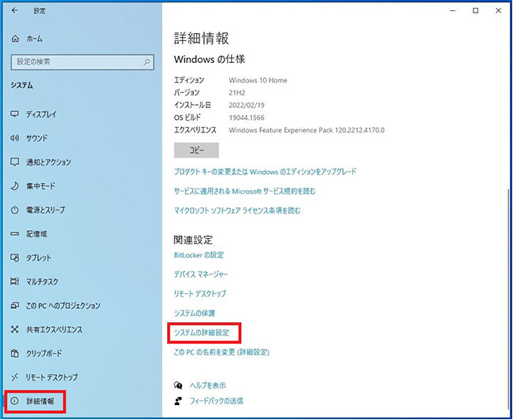Image resolution: width=513 pixels, height=420 pixels.
Task: Click the クリップボード clipboard icon
Action: [15, 353]
